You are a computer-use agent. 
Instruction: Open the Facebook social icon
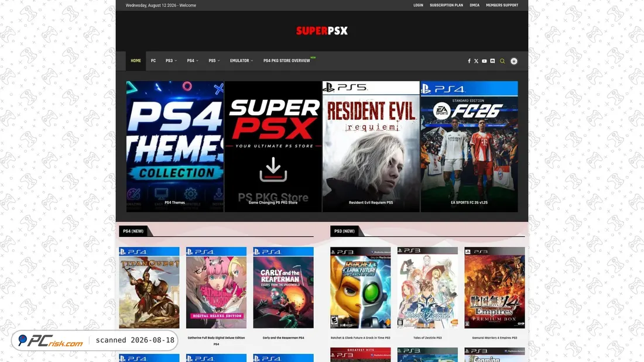pos(469,61)
